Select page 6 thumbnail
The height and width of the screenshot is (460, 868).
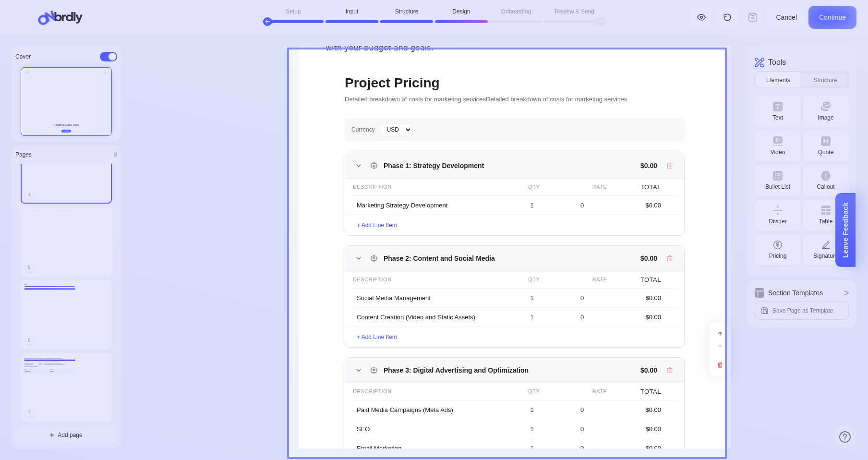(x=66, y=315)
